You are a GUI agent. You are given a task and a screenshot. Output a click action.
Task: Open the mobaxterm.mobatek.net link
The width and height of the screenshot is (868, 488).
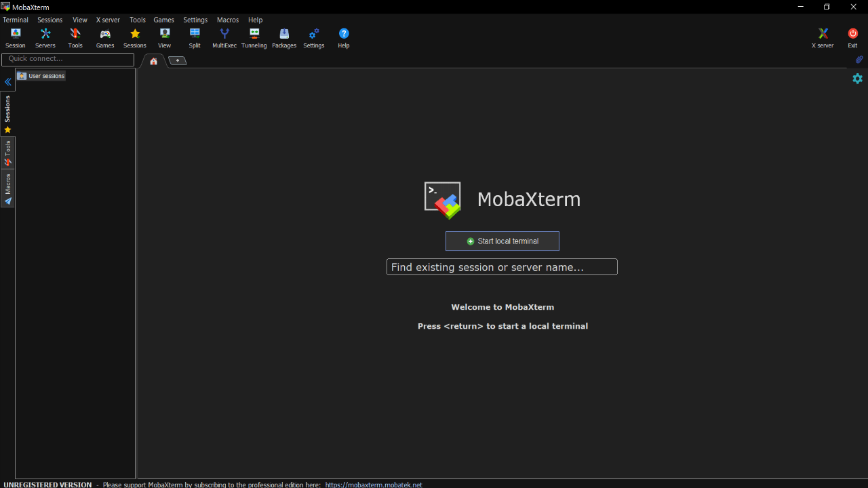(x=374, y=485)
